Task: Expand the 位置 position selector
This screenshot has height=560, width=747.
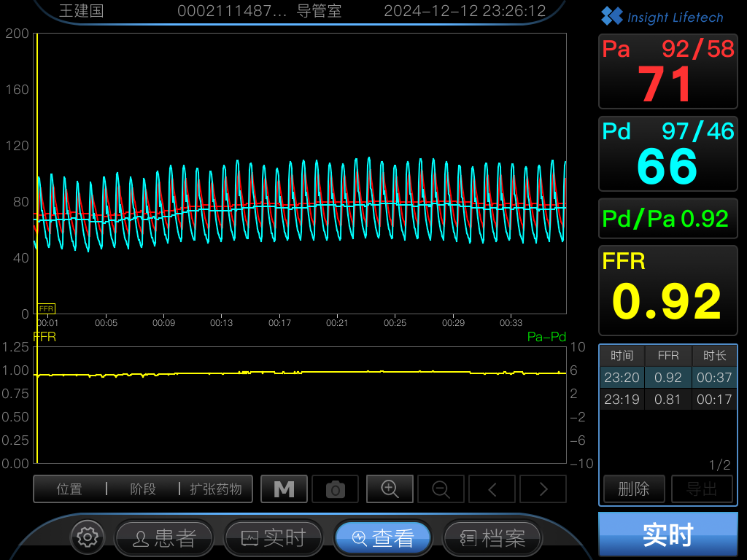Action: coord(69,489)
